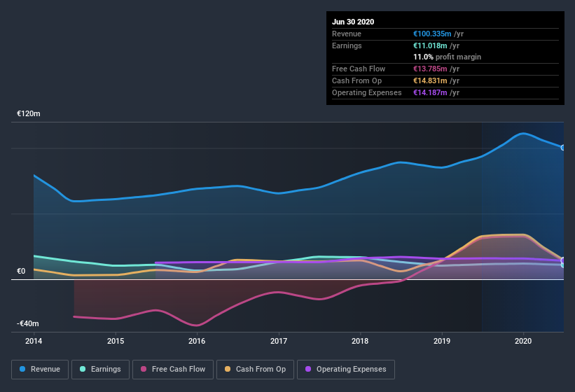Select the 2020 x-axis label
Image resolution: width=575 pixels, height=392 pixels.
click(523, 341)
